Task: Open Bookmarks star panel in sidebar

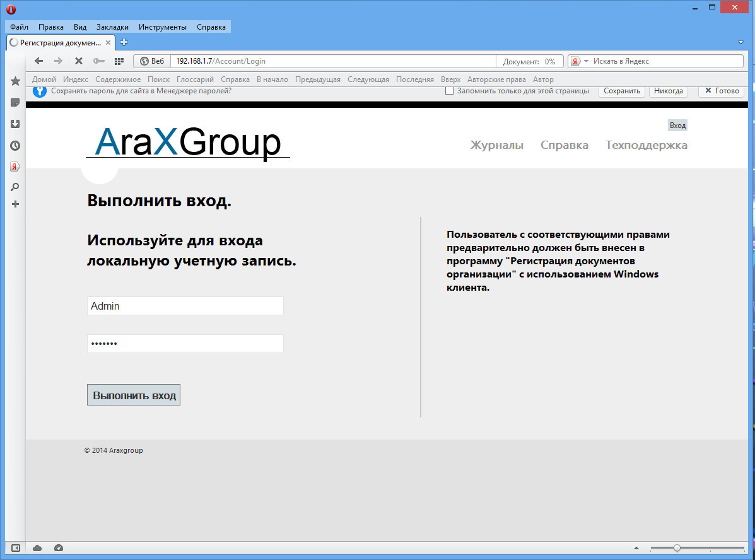Action: click(15, 81)
